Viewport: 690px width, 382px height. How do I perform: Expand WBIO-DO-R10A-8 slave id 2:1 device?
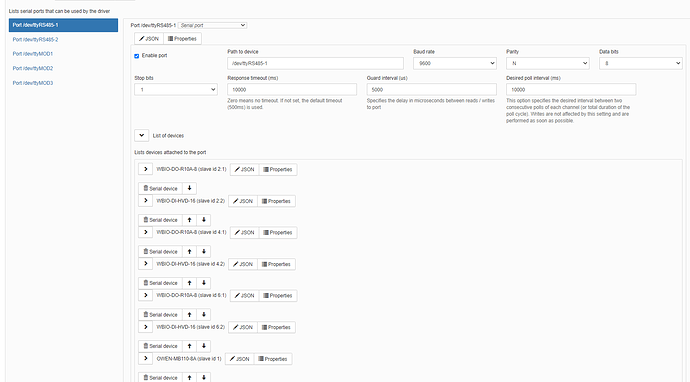[x=145, y=169]
